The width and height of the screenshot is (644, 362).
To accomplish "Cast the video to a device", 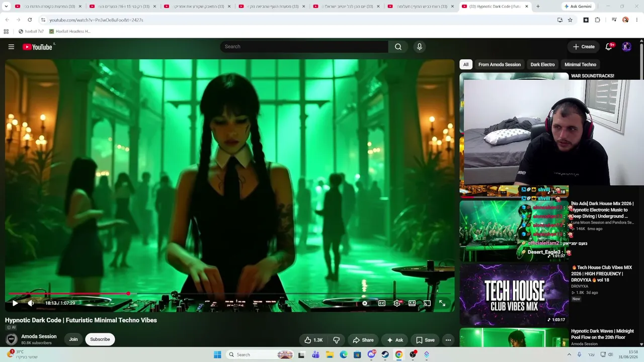I will point(427,303).
